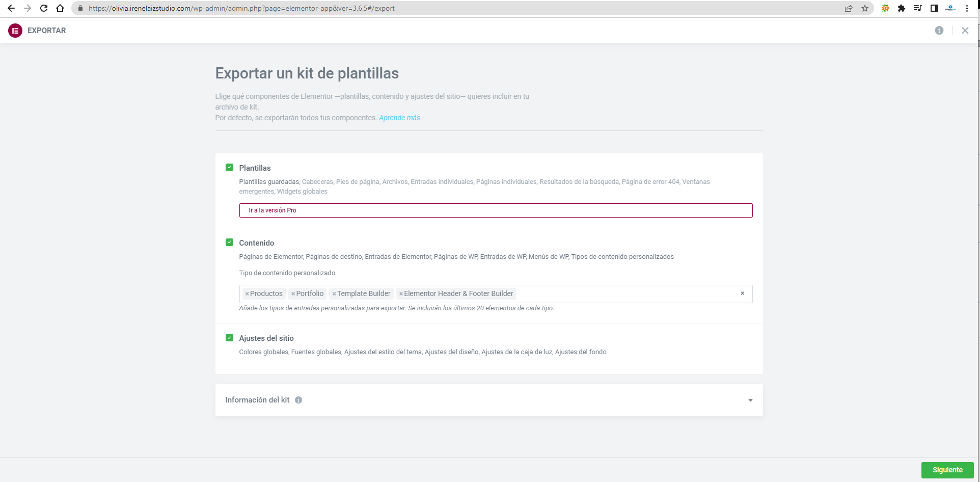Image resolution: width=980 pixels, height=482 pixels.
Task: Open the Aprende más link
Action: [x=399, y=118]
